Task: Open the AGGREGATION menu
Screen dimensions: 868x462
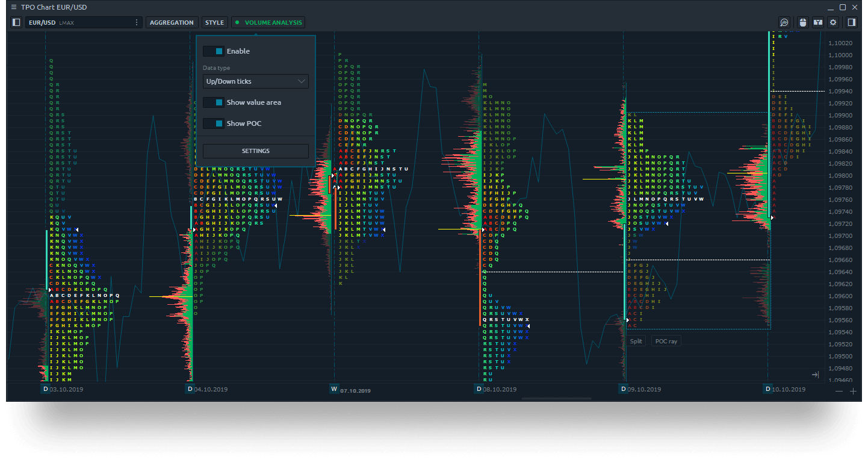Action: point(172,22)
